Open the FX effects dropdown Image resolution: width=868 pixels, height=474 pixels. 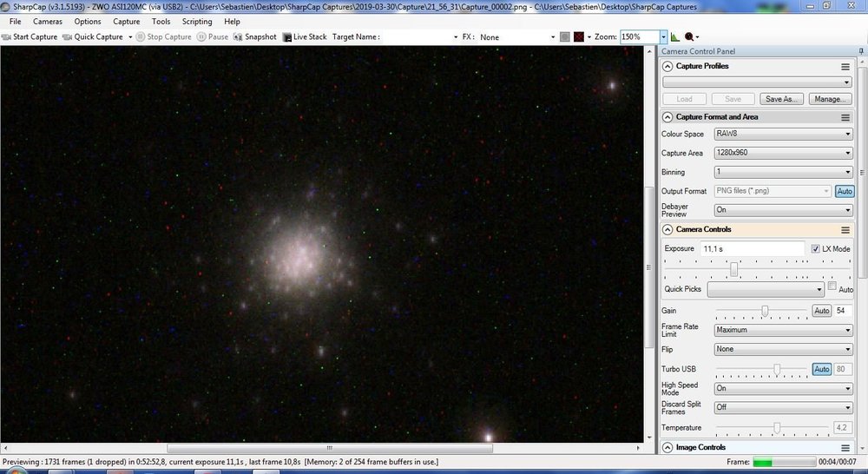click(552, 37)
